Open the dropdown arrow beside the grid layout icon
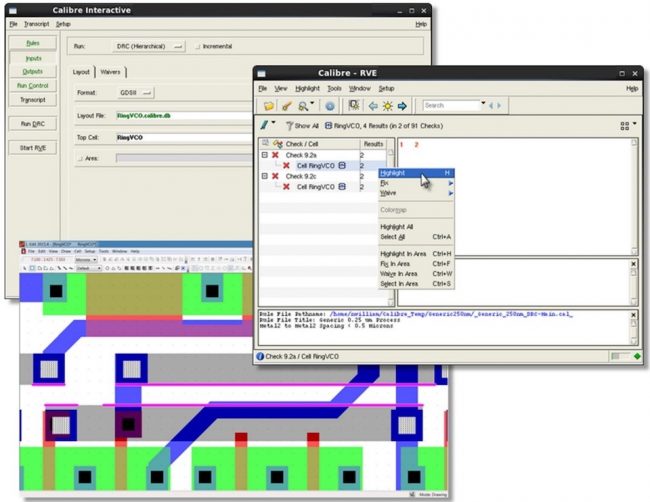650x502 pixels. point(634,124)
